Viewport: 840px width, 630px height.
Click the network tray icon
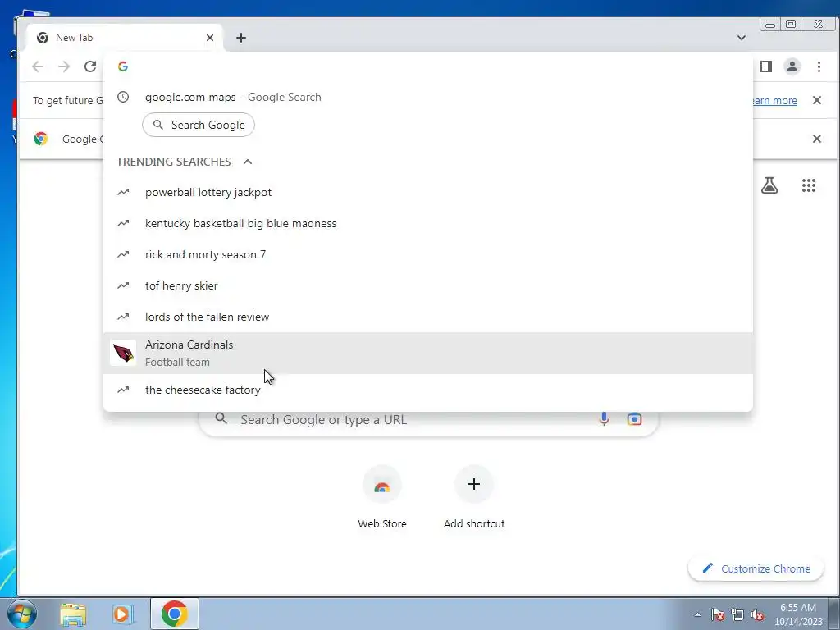737,614
